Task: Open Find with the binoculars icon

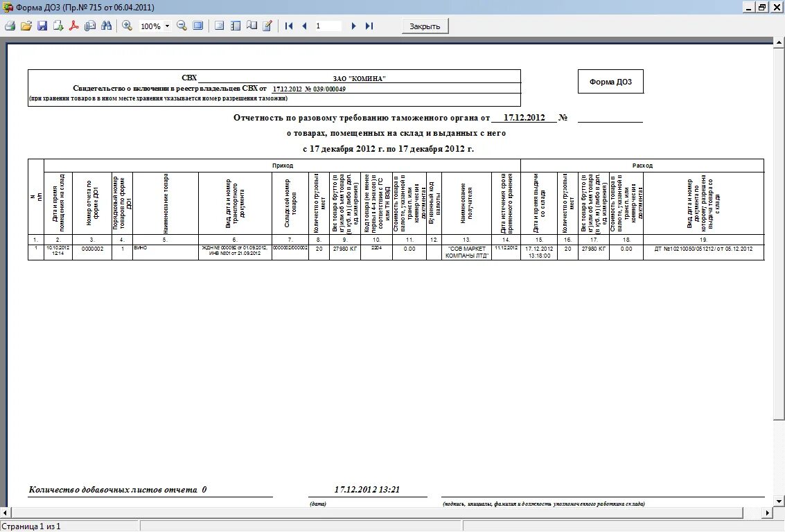Action: coord(106,26)
